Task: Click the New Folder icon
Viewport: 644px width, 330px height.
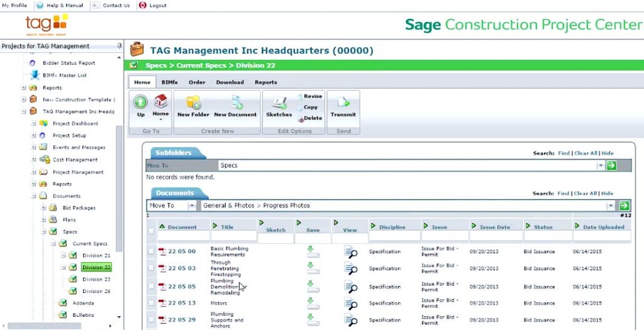Action: pyautogui.click(x=192, y=102)
